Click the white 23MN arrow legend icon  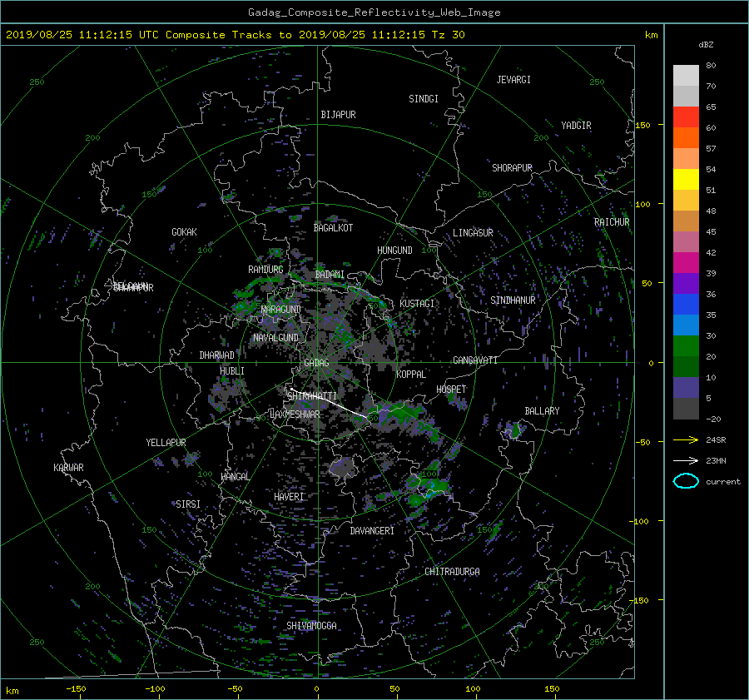(x=686, y=460)
